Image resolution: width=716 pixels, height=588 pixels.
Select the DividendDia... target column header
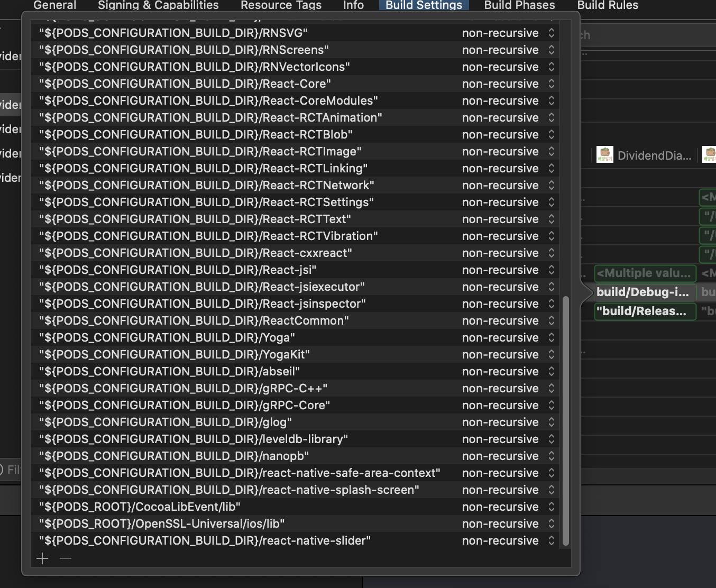[654, 155]
